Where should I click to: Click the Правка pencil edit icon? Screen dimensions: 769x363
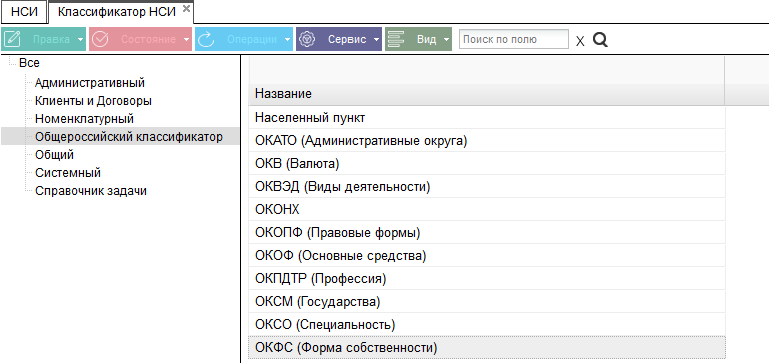(x=14, y=39)
